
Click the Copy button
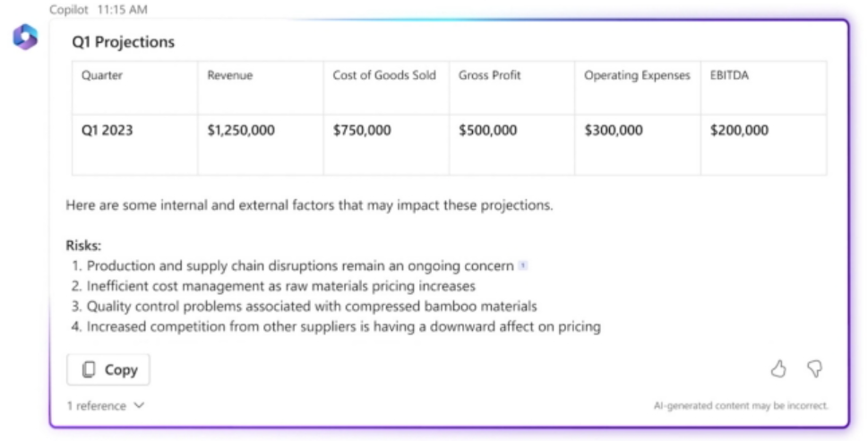click(108, 369)
